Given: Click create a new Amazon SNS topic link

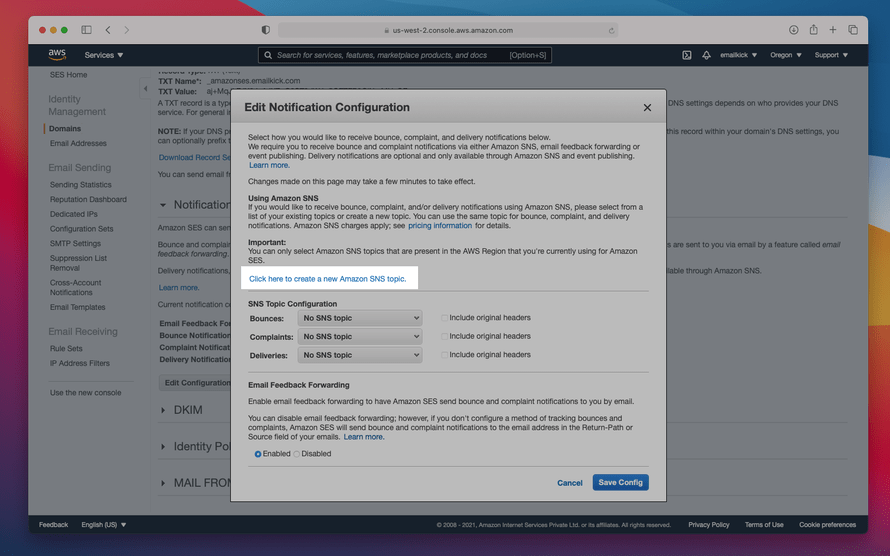Looking at the screenshot, I should click(328, 279).
